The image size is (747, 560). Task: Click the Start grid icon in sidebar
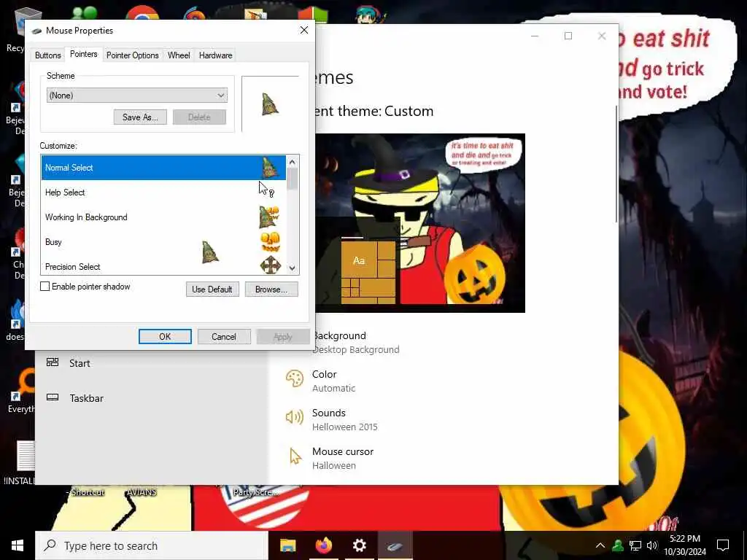pyautogui.click(x=53, y=362)
